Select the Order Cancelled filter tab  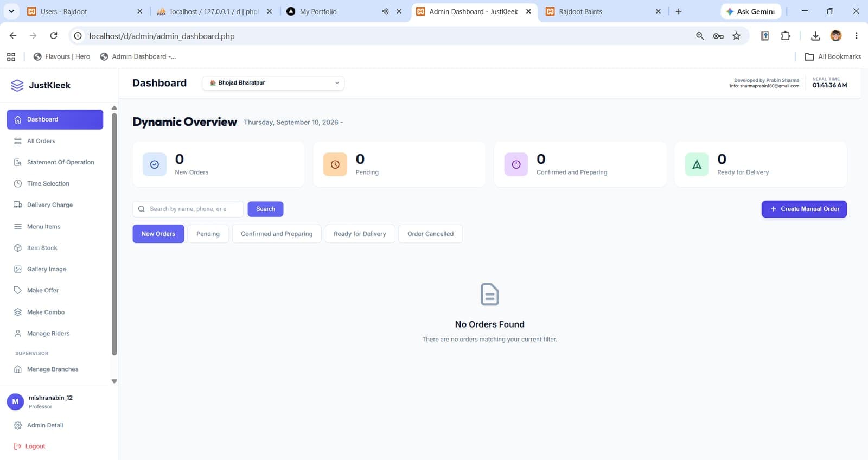(x=430, y=234)
